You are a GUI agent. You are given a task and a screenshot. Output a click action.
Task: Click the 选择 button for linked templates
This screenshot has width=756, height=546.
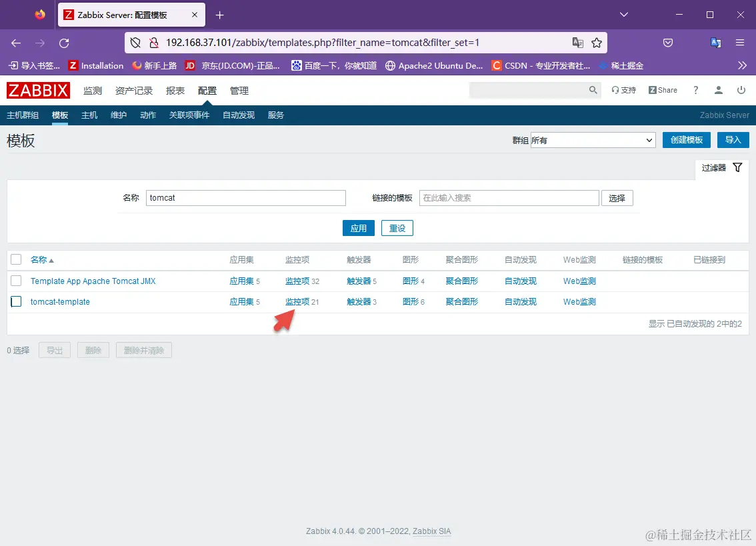point(617,198)
